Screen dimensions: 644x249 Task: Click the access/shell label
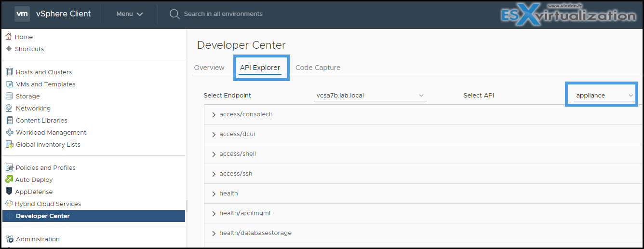pos(238,154)
